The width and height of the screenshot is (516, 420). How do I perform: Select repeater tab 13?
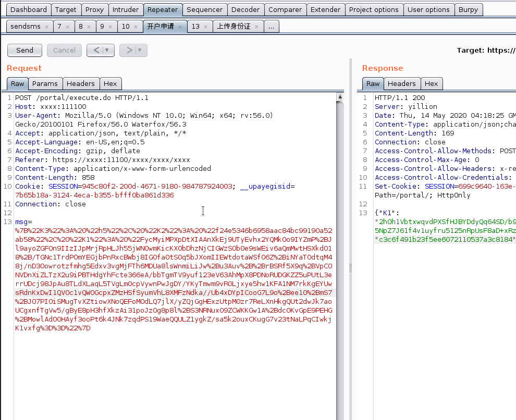[x=195, y=26]
